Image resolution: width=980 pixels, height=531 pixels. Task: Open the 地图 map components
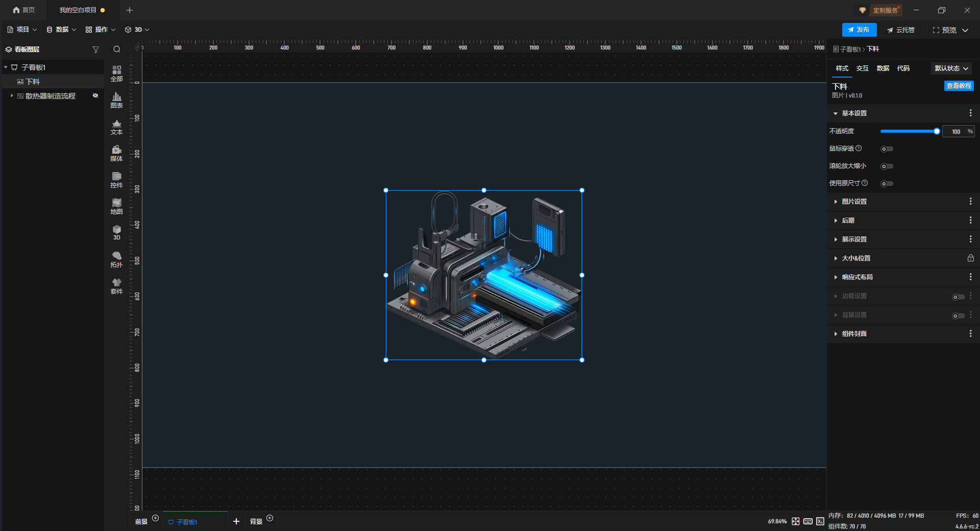(x=116, y=206)
